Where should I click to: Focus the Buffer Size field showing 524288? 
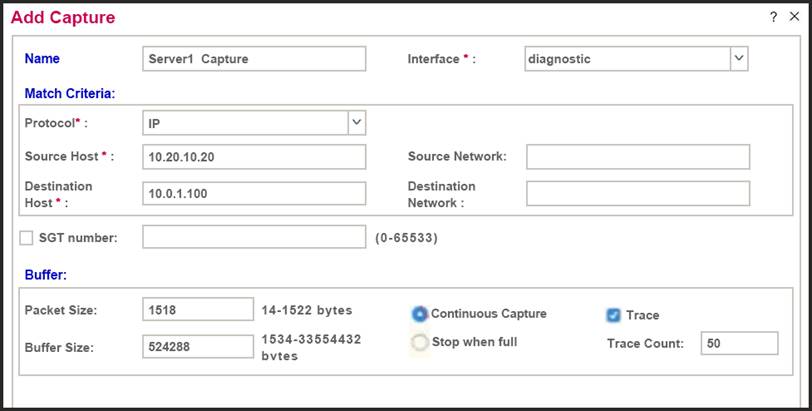coord(198,346)
